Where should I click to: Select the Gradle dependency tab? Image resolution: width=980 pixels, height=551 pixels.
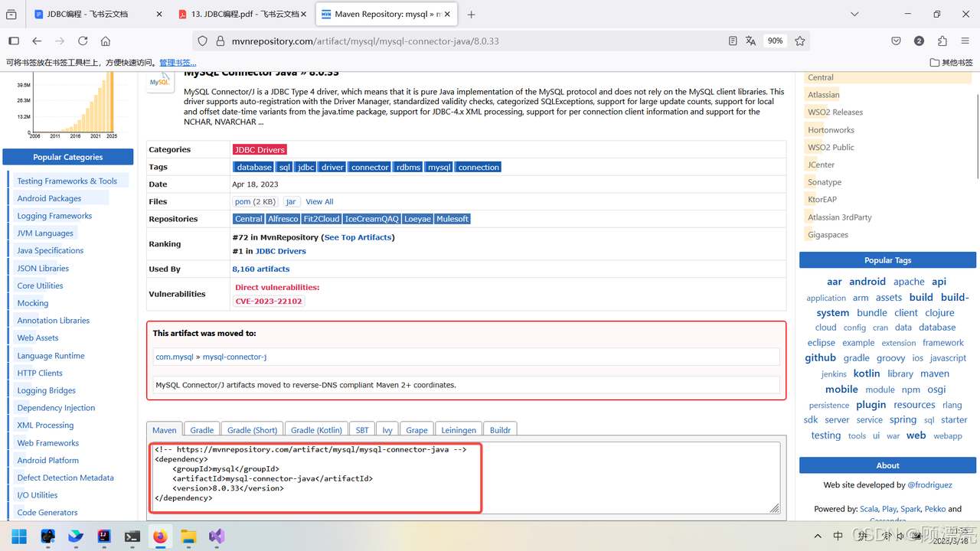pos(202,430)
